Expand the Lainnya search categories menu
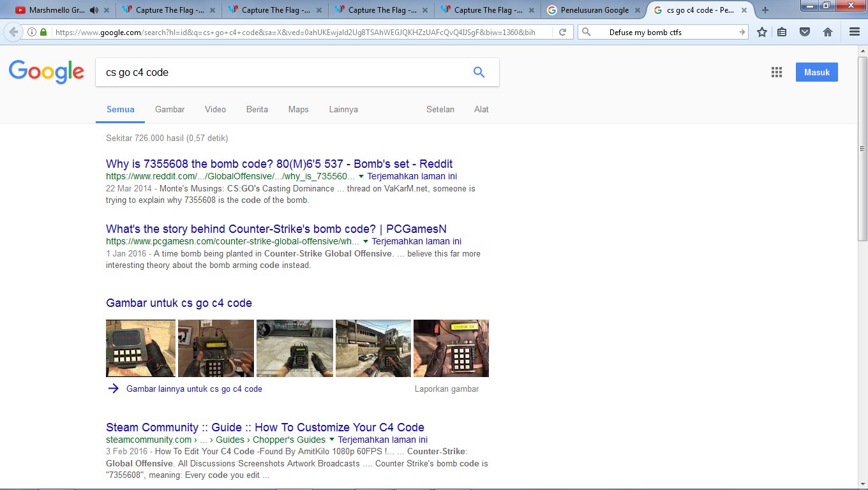868x490 pixels. [x=343, y=109]
